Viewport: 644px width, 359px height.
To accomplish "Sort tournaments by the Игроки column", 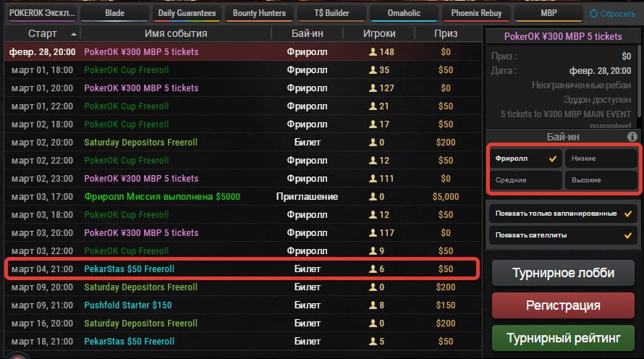I will 380,33.
